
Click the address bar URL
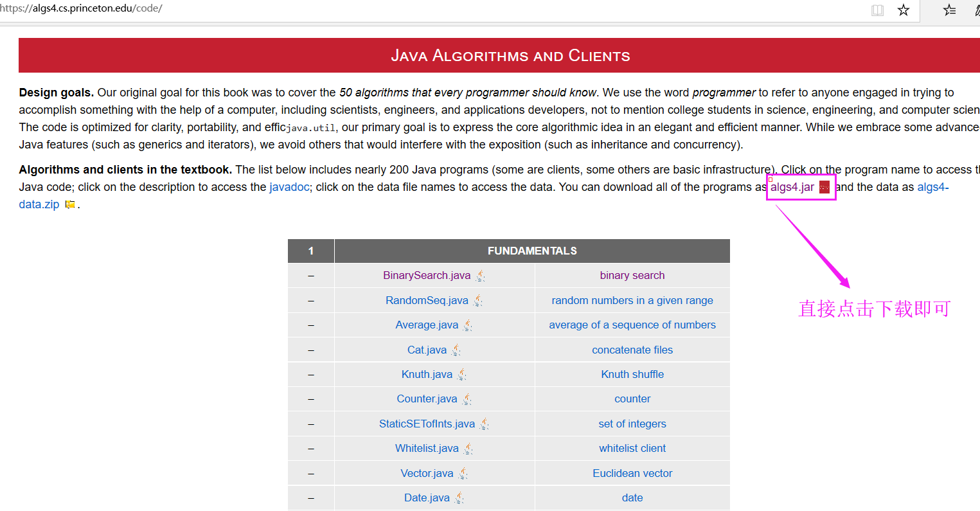click(81, 8)
